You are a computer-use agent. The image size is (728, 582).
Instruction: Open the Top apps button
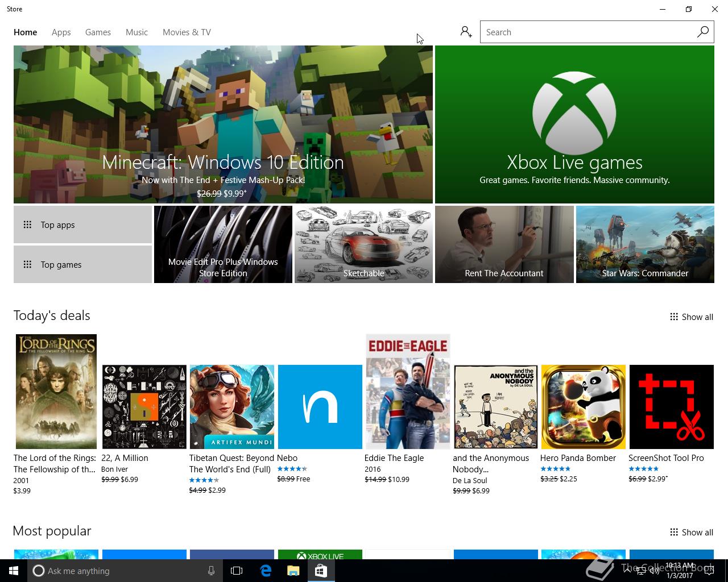82,225
